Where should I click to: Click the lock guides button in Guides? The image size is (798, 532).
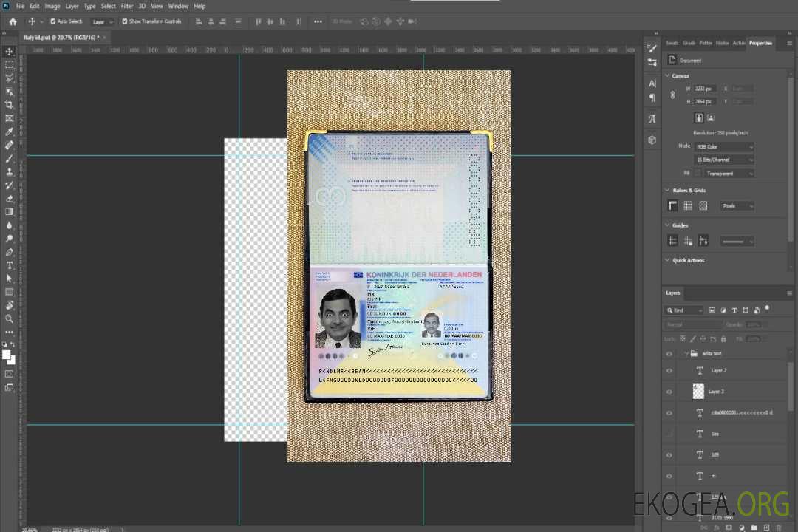click(x=688, y=241)
